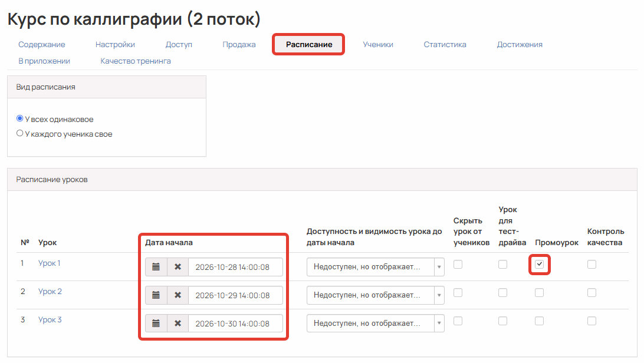Viewport: 644px width, 363px height.
Task: Open availability dropdown for Урок 1
Action: 376,267
